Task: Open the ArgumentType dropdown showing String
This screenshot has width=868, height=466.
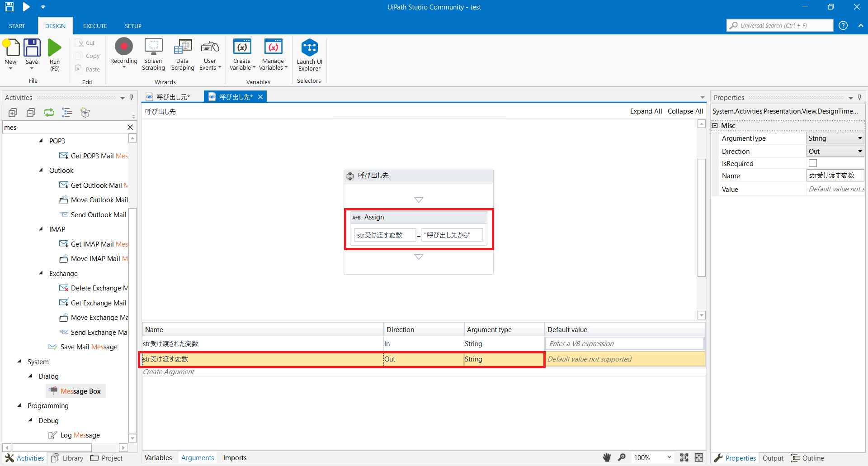Action: (x=860, y=138)
